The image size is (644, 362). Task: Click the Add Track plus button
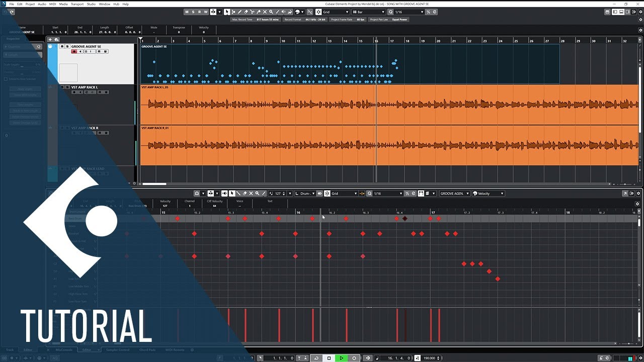(x=50, y=39)
